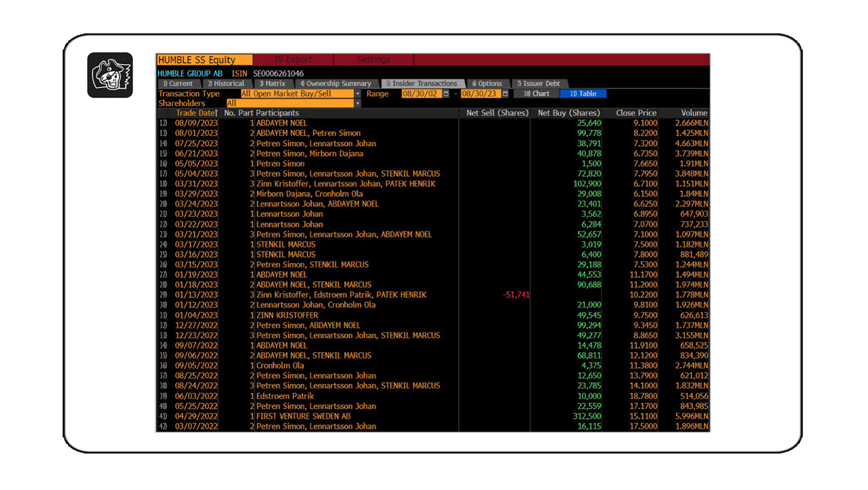Select the 08/09/2023 ABDAYEM NOEL row
This screenshot has width=868, height=490.
click(433, 123)
